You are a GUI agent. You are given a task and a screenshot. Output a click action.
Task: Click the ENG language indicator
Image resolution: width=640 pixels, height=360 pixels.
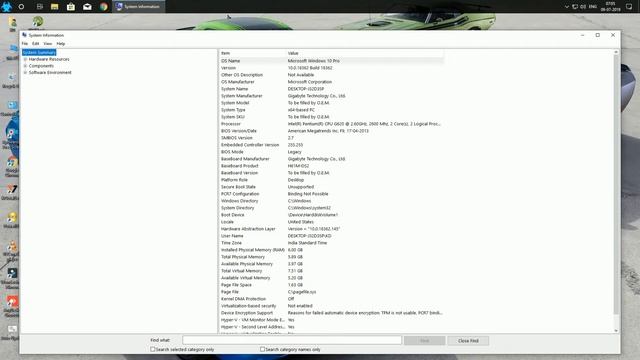(x=593, y=7)
